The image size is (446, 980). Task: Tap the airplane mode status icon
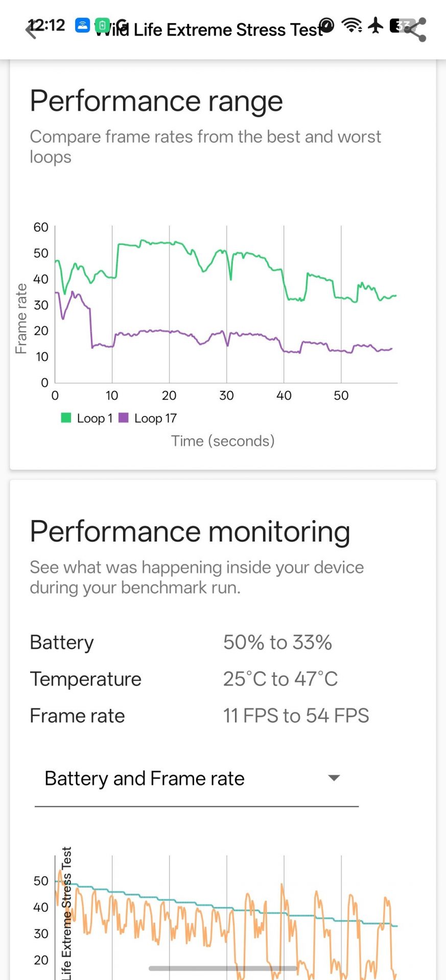click(375, 25)
